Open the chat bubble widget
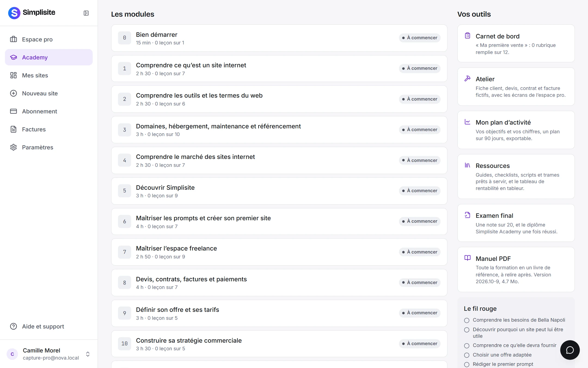Screen dimensions: 588x368 coord(570,350)
